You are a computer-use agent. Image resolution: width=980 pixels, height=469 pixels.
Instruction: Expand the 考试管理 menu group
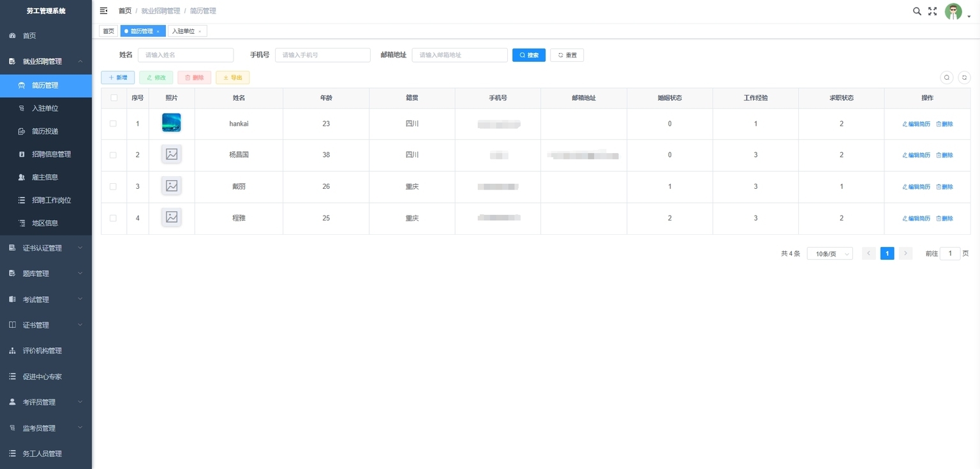(x=80, y=299)
